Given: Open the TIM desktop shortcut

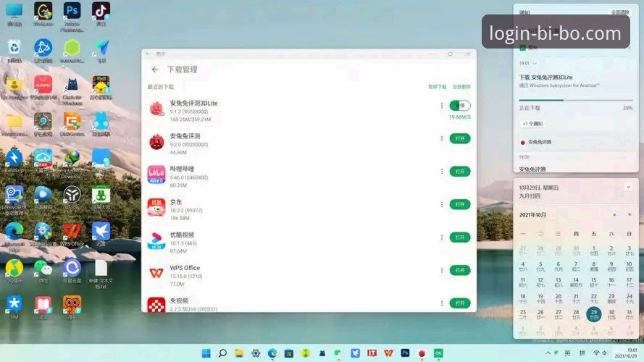Looking at the screenshot, I should coord(14,308).
